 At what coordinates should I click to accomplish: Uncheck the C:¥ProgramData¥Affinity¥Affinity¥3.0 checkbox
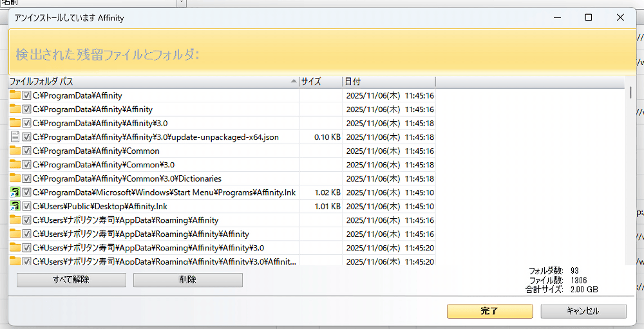pos(27,123)
